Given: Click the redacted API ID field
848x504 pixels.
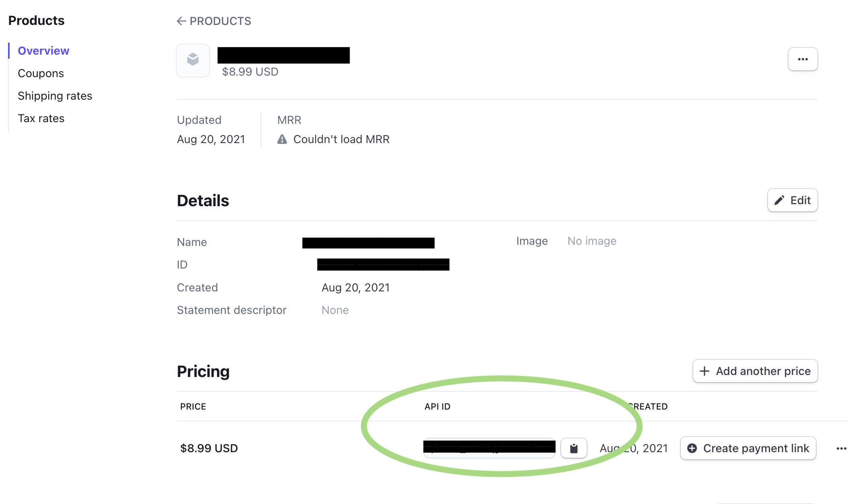Looking at the screenshot, I should point(489,447).
